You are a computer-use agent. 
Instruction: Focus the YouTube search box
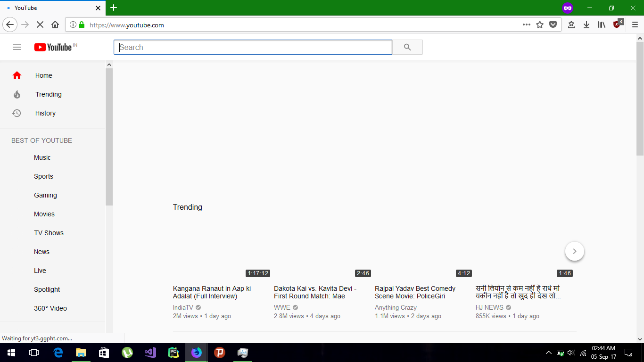click(253, 47)
